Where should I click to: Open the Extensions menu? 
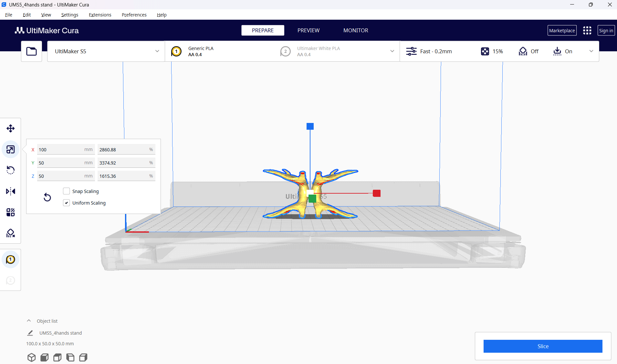pyautogui.click(x=100, y=15)
